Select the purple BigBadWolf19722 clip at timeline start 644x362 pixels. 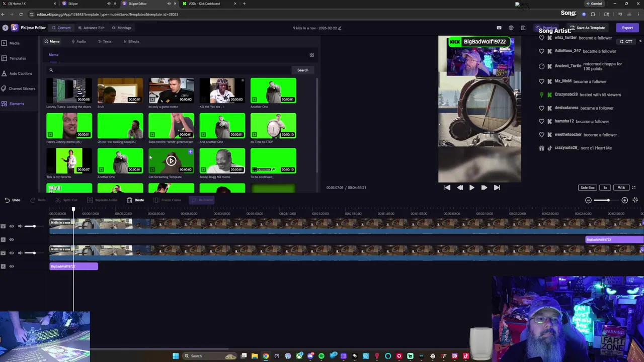[x=73, y=266]
